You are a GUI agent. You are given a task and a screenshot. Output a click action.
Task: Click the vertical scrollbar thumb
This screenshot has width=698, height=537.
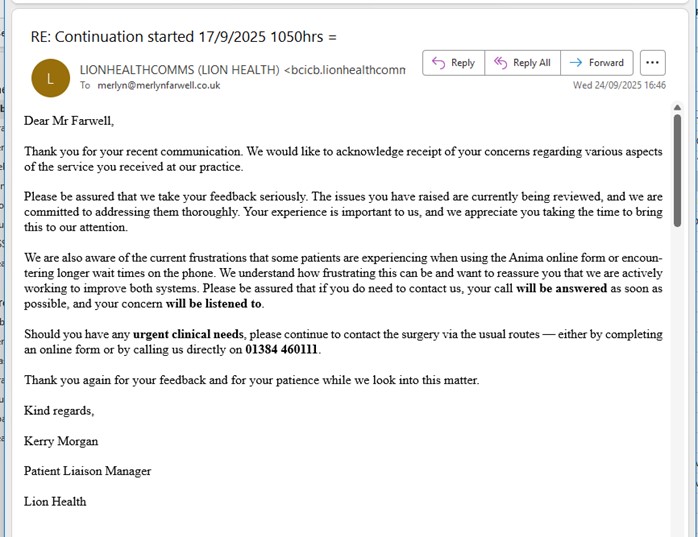pyautogui.click(x=677, y=170)
